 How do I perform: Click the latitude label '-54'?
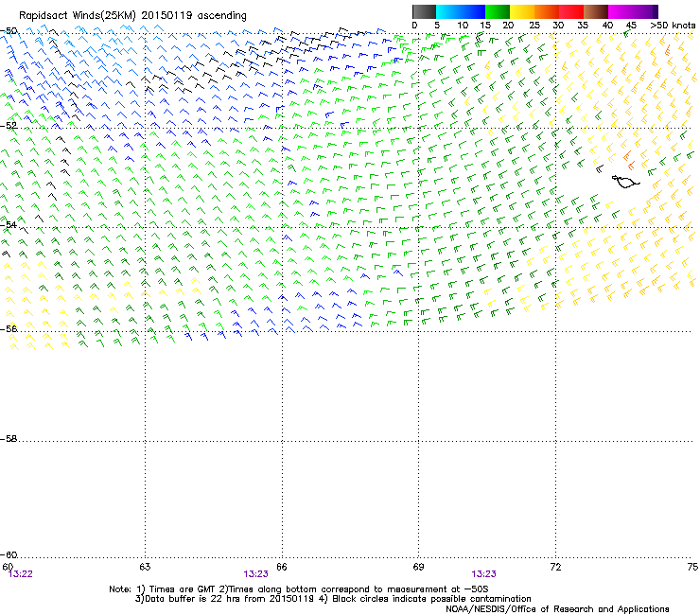(9, 224)
